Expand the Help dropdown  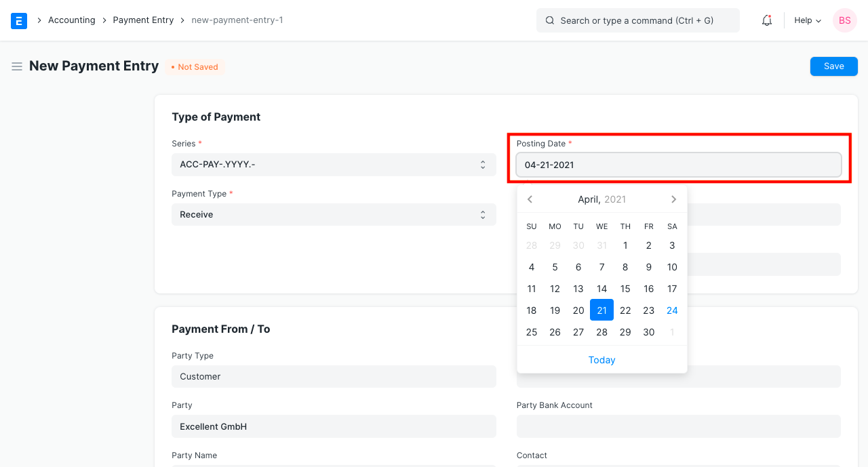[x=807, y=20]
